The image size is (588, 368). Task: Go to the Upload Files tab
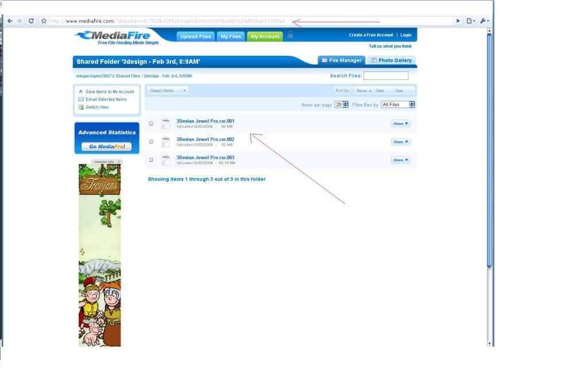click(x=196, y=36)
